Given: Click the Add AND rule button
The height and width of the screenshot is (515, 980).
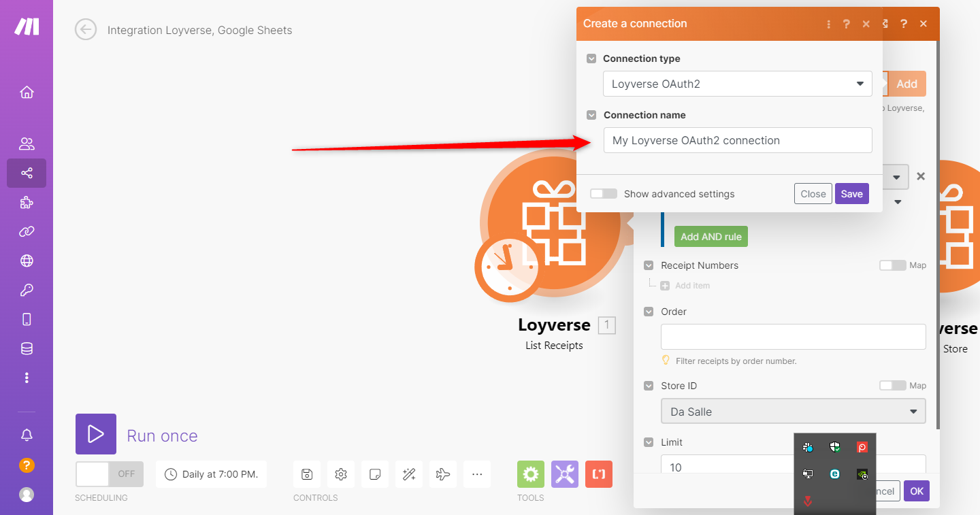Looking at the screenshot, I should [x=710, y=237].
